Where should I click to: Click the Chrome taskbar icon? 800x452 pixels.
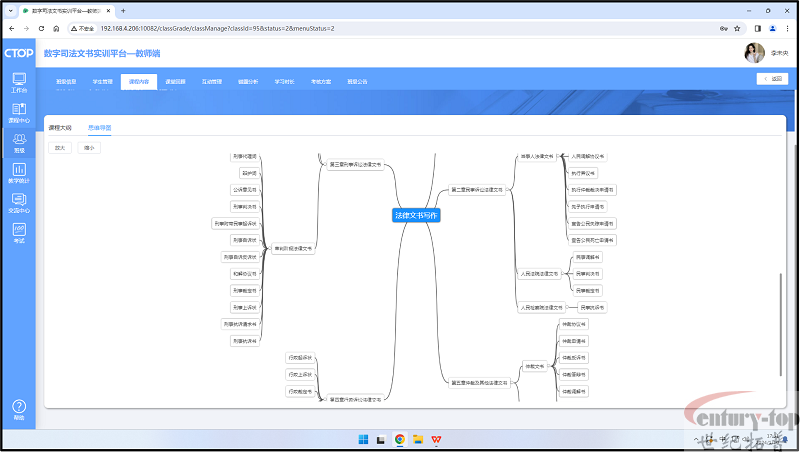click(399, 439)
